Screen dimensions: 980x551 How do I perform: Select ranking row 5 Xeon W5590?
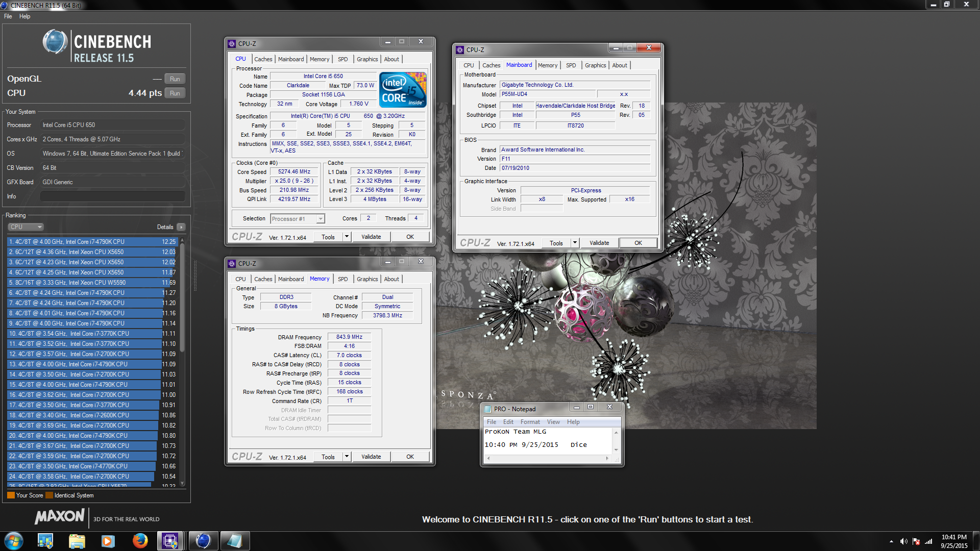pos(92,283)
